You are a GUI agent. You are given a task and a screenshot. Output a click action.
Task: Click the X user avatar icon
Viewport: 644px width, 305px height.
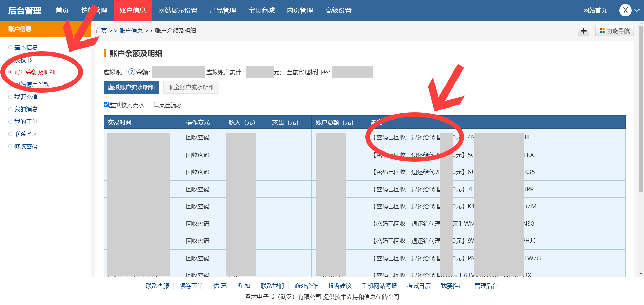625,10
